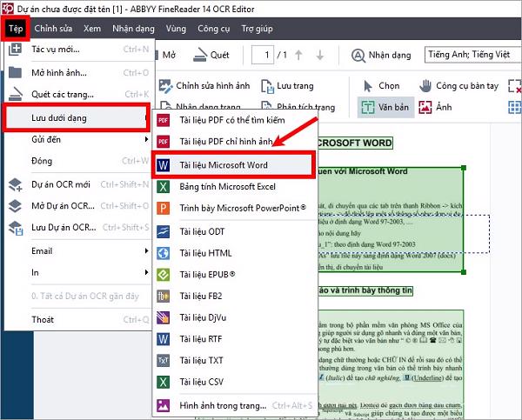Click the Tác vụ mới icon
522x420 pixels.
(x=15, y=50)
